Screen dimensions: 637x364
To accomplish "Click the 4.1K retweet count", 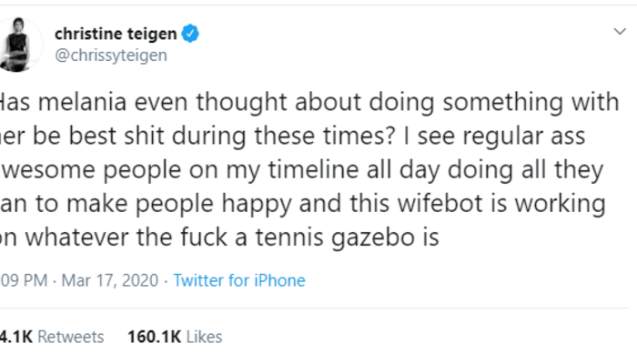I will pos(16,337).
